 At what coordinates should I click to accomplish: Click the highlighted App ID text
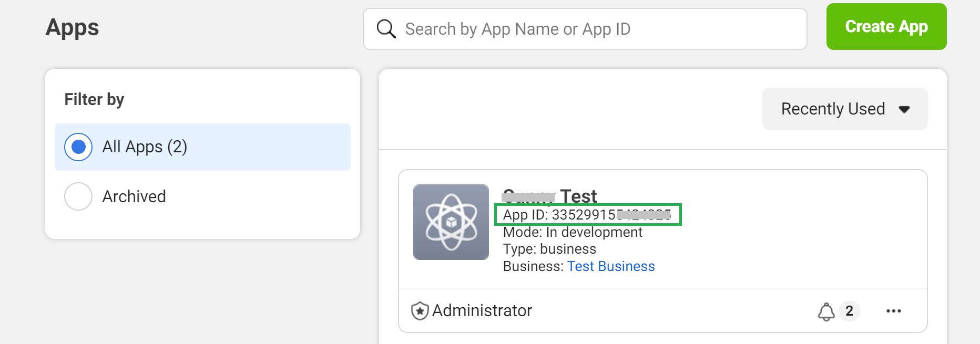(x=587, y=215)
